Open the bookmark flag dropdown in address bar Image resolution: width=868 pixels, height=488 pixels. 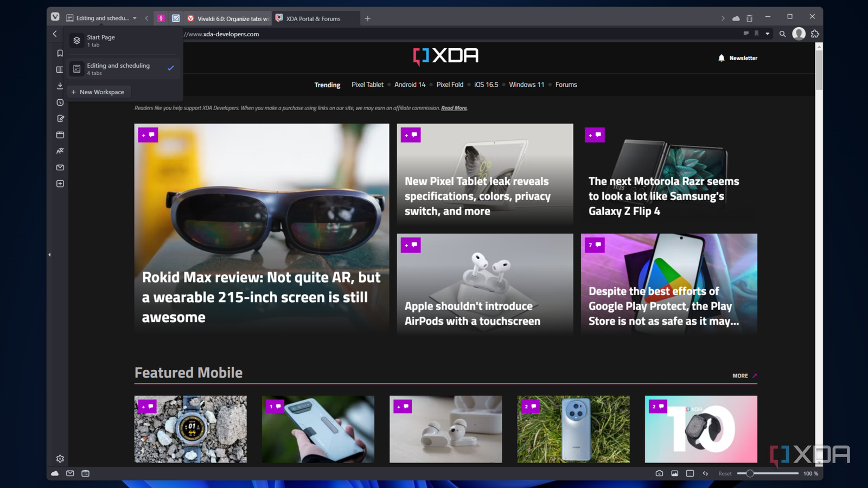(767, 34)
